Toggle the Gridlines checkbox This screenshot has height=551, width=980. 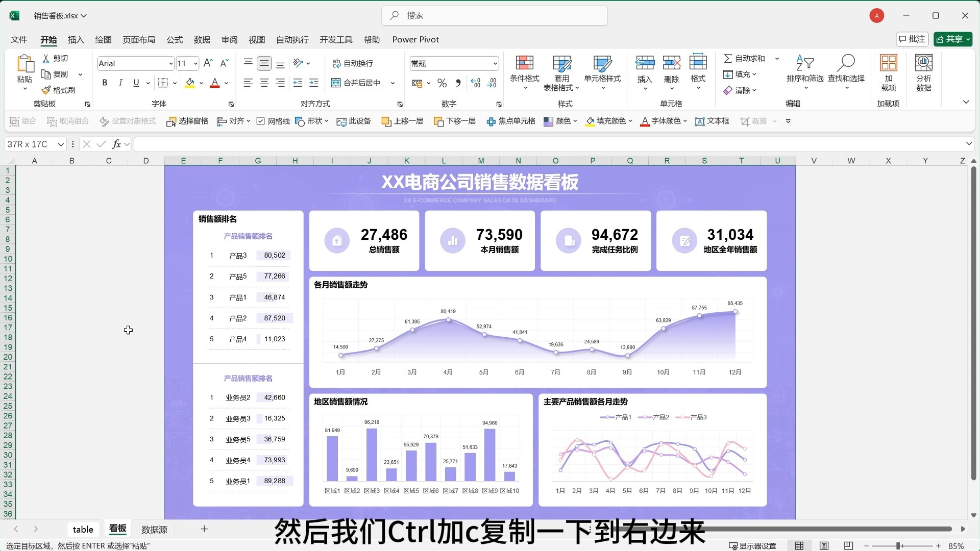click(261, 121)
